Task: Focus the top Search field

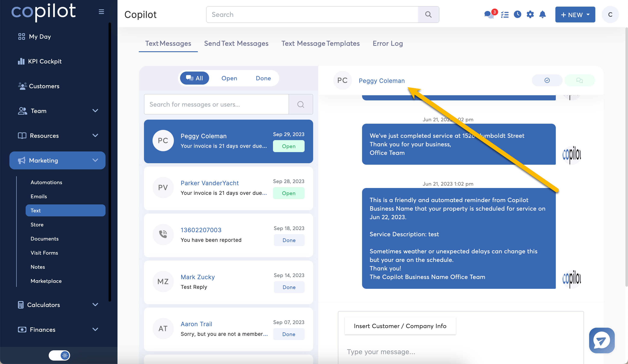Action: pyautogui.click(x=312, y=15)
